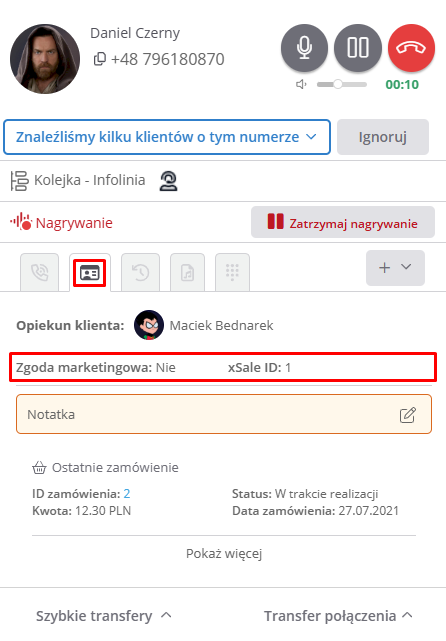Expand the Szybkie transfery section
Viewport: 446px width, 641px height.
pyautogui.click(x=104, y=616)
